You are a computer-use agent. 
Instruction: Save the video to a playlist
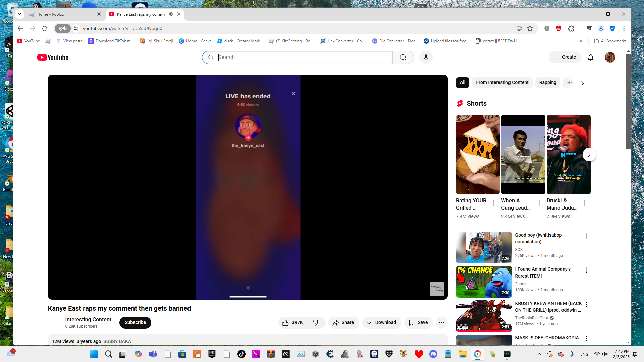[x=418, y=322]
